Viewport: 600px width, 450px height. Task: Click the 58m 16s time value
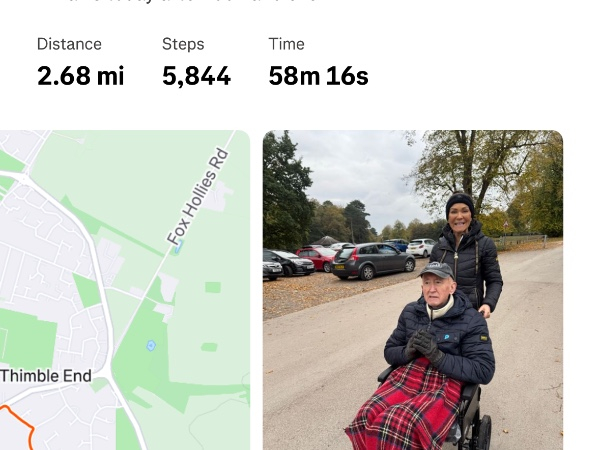[318, 76]
